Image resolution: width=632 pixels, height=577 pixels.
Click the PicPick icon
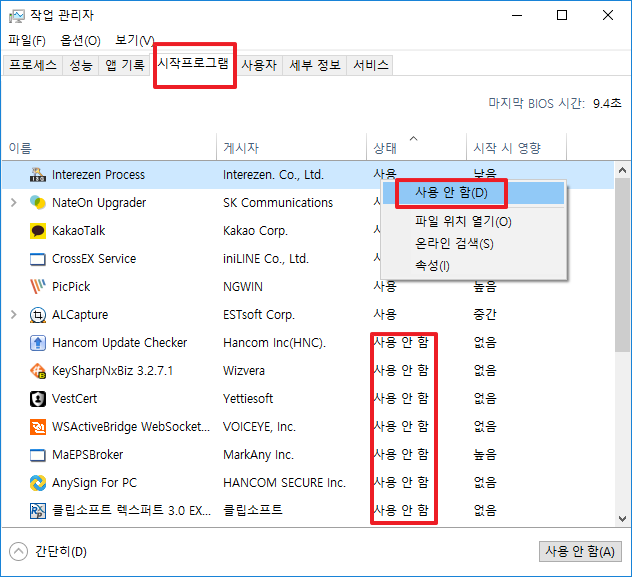point(38,286)
